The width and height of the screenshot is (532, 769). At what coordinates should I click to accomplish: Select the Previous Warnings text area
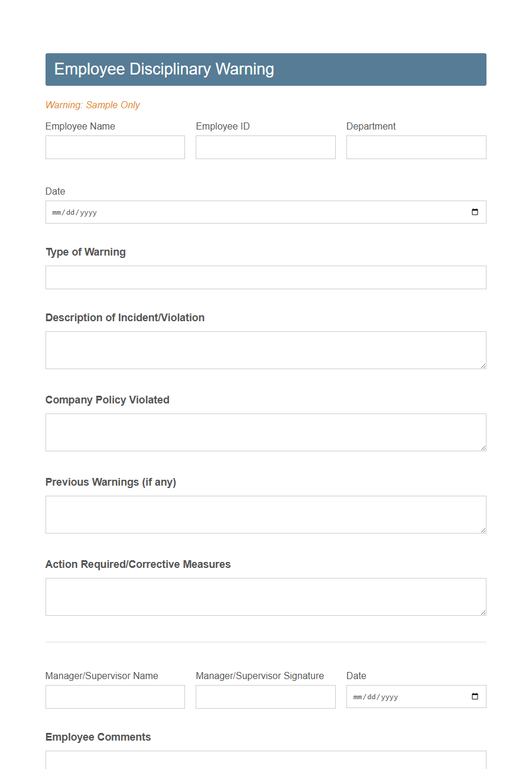(x=265, y=514)
